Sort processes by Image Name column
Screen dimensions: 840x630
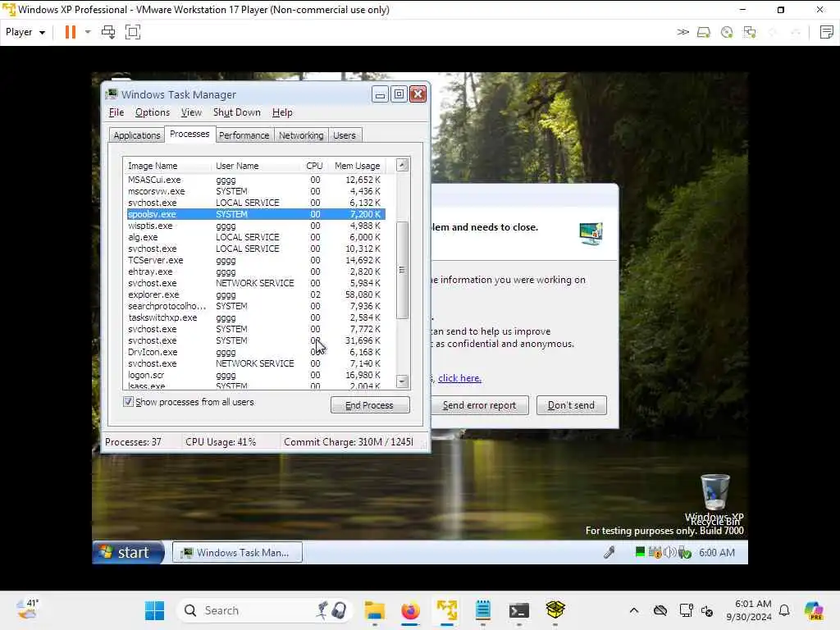(167, 166)
